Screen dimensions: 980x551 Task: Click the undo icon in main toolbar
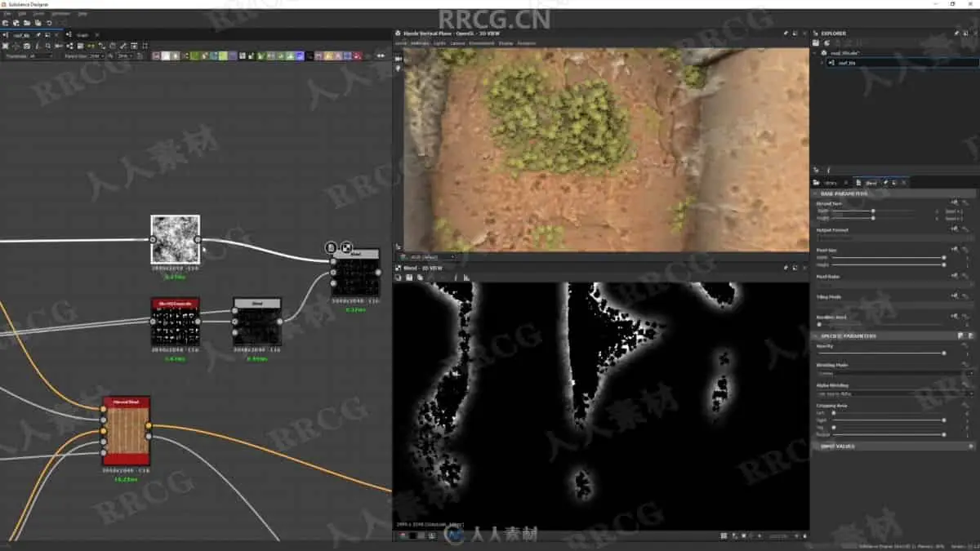[x=48, y=23]
